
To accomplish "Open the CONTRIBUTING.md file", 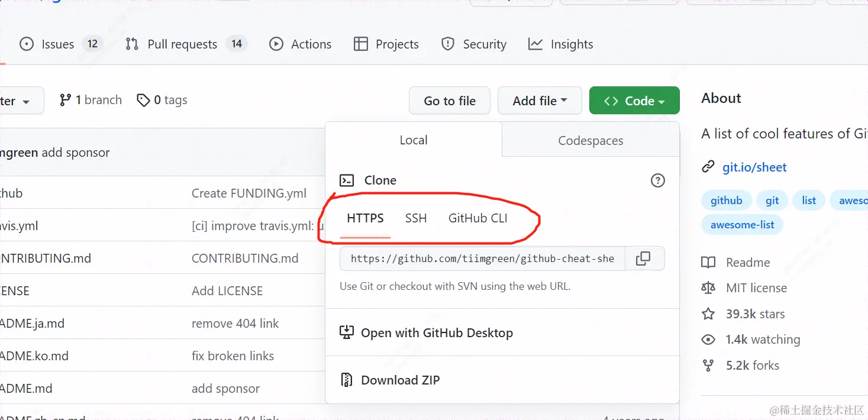I will click(x=46, y=259).
